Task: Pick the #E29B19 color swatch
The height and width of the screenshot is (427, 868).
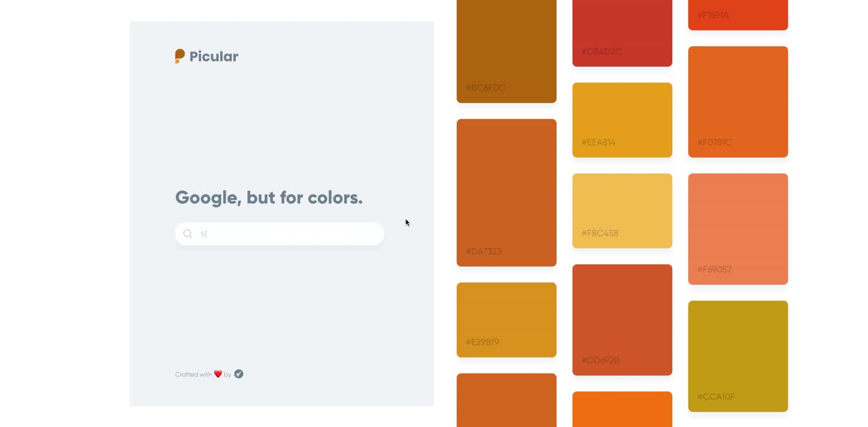Action: [506, 320]
